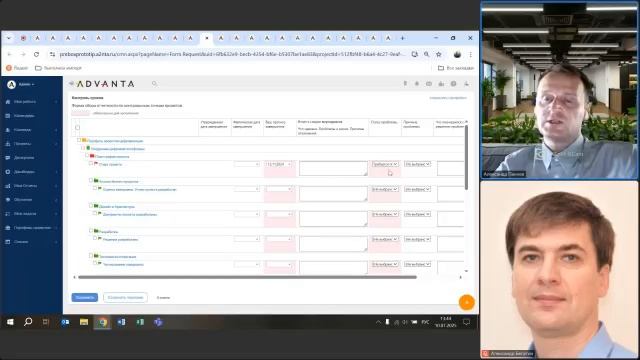This screenshot has height=360, width=640.
Task: Click the sidebar icon eighth from the top
Action: [8, 200]
